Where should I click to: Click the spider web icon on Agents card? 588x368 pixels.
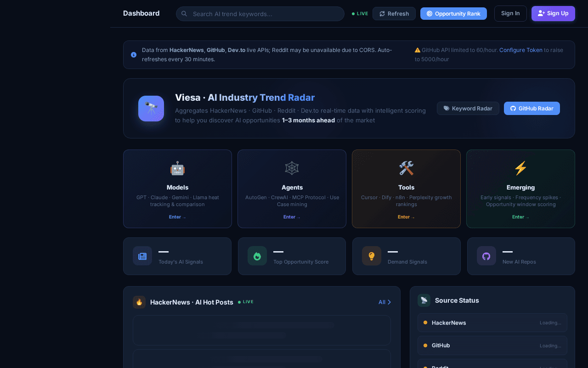click(292, 168)
